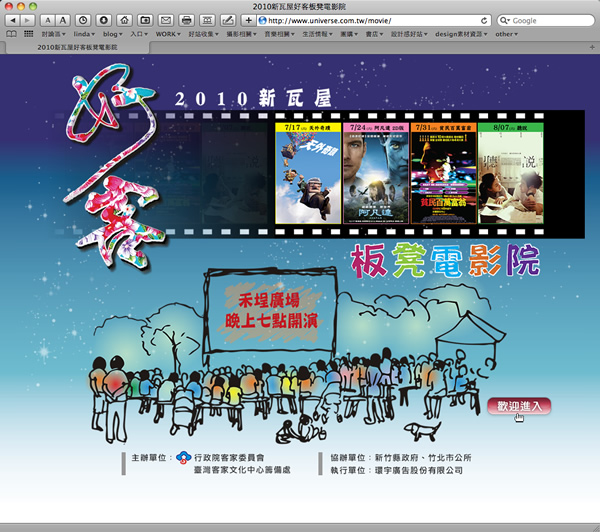600x532 pixels.
Task: Add bookmark with the plus button
Action: [x=248, y=20]
